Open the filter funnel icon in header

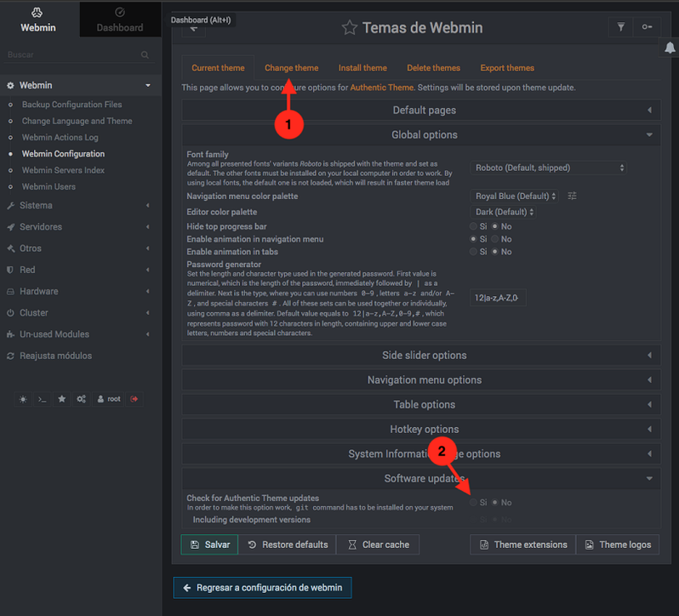620,27
